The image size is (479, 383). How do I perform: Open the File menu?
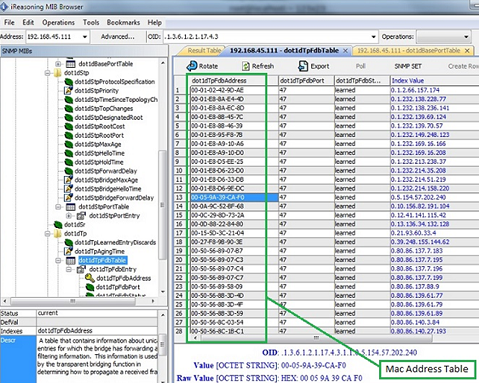[x=9, y=22]
